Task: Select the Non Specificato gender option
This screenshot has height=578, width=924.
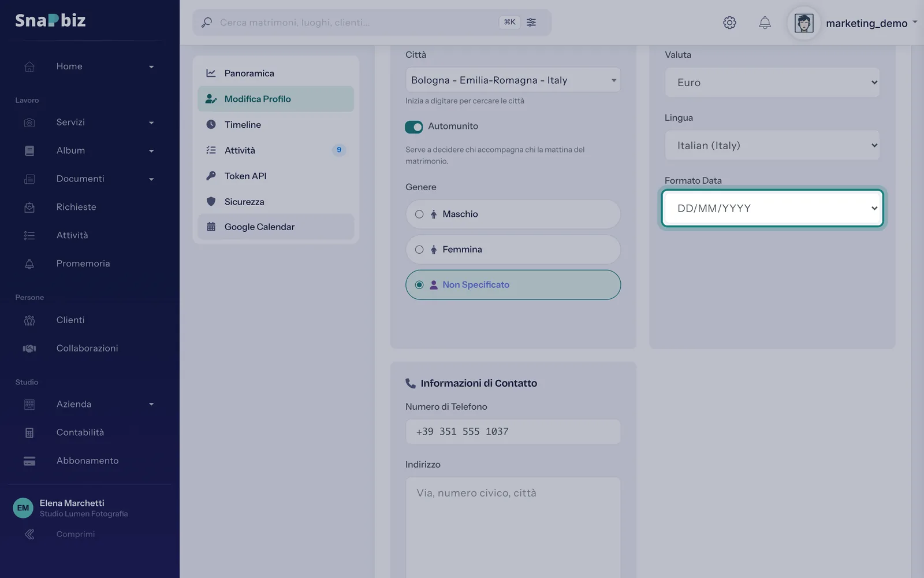Action: (x=513, y=285)
